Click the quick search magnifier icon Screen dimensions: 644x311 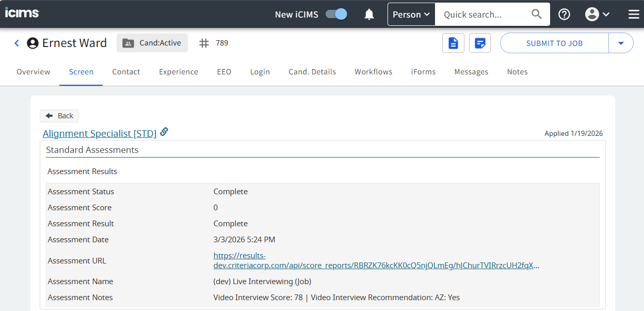pyautogui.click(x=537, y=14)
